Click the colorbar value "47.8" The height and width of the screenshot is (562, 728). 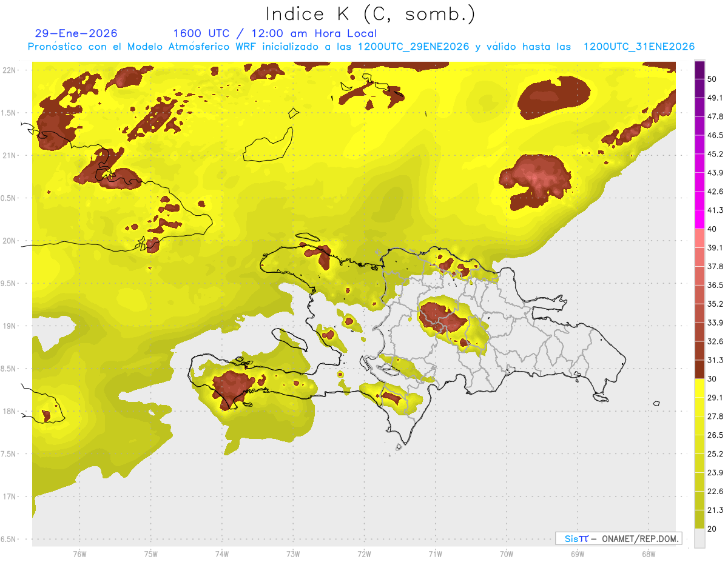point(715,116)
